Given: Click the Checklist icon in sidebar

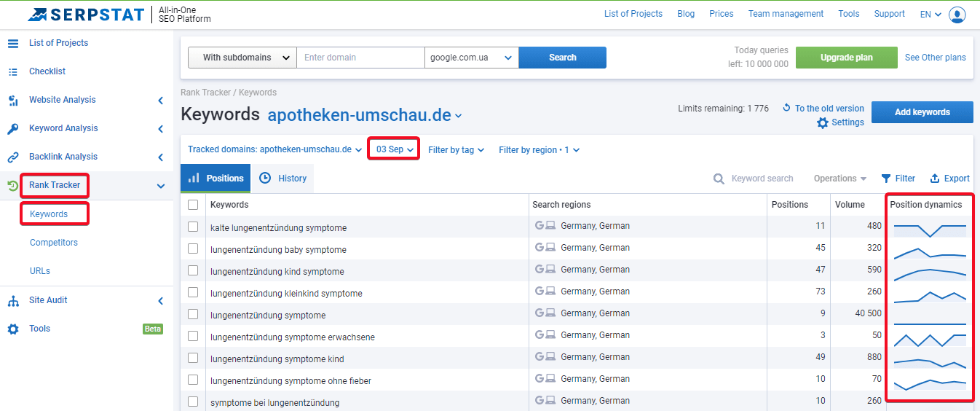Looking at the screenshot, I should coord(13,71).
